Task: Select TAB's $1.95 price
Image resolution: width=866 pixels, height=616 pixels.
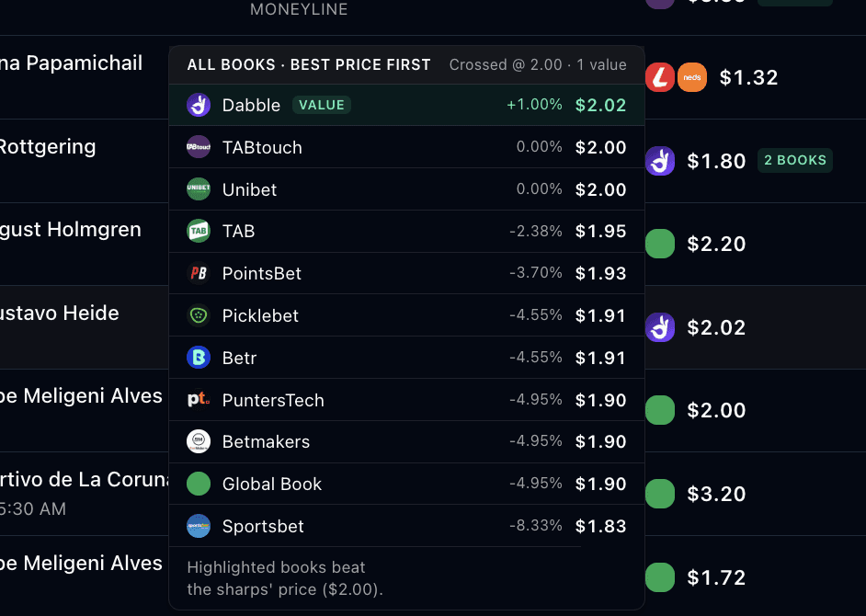Action: 600,231
